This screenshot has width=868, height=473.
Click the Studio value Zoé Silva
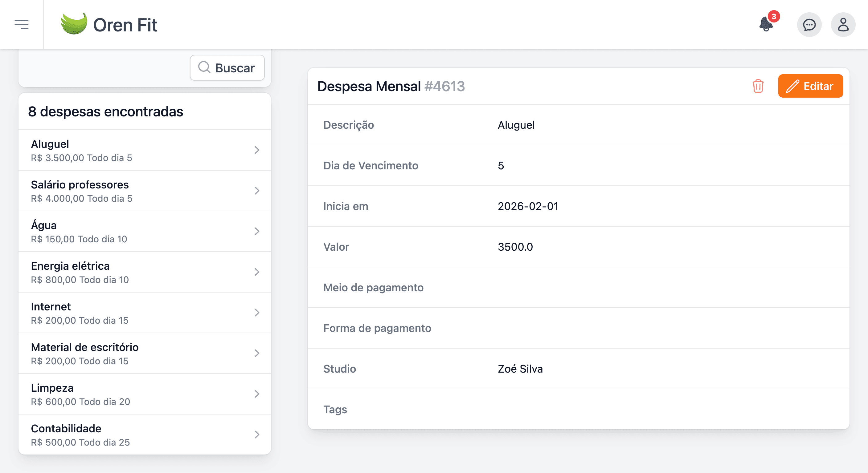click(520, 369)
